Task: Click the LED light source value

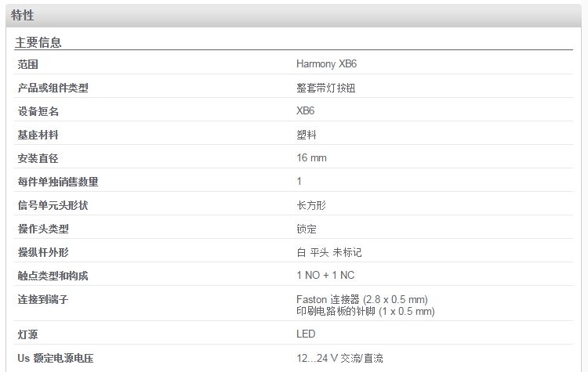Action: (306, 334)
